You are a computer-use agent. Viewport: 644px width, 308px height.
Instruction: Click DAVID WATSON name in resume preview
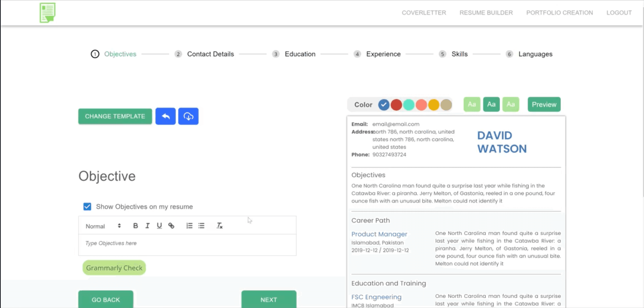click(x=502, y=142)
